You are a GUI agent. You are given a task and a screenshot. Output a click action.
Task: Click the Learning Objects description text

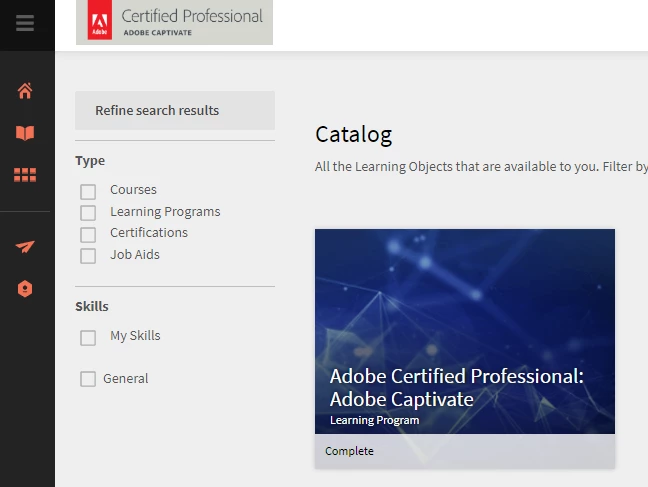[x=481, y=167]
